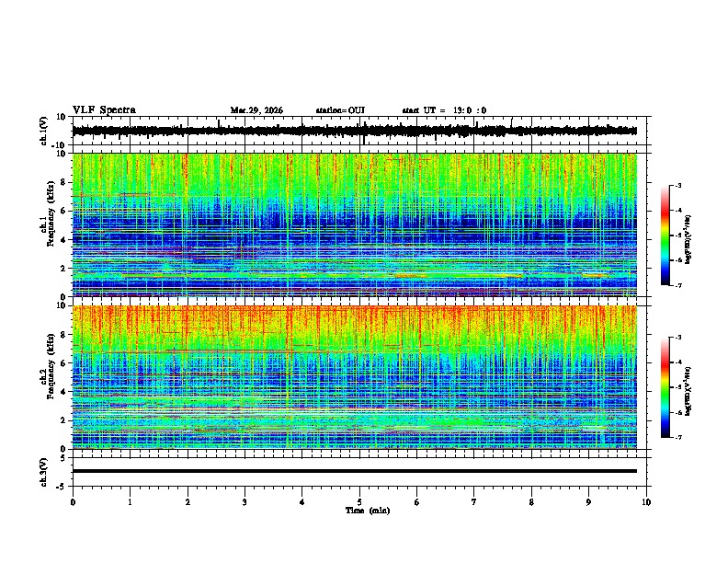Click the -3 tick on ch.1 colorbar
This screenshot has height=563, width=728.
pyautogui.click(x=678, y=185)
